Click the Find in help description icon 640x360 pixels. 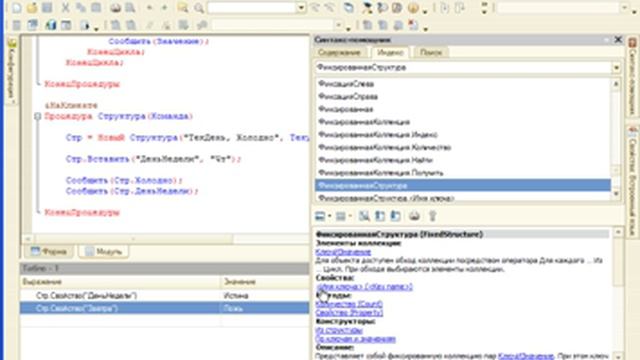364,216
